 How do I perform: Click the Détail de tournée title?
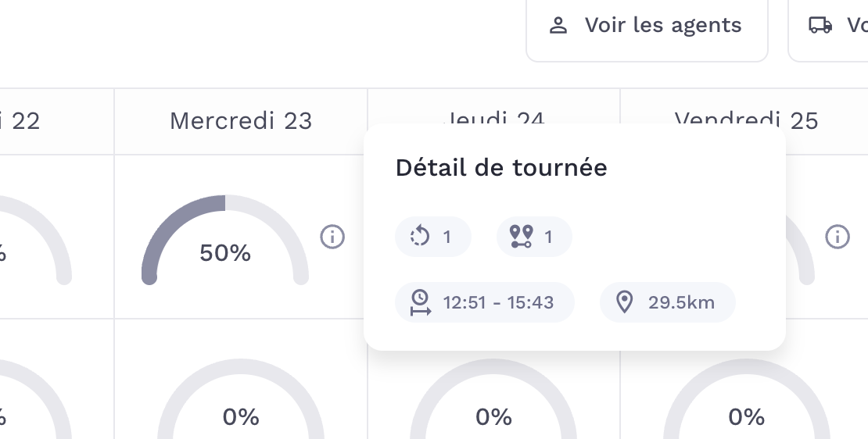(501, 168)
